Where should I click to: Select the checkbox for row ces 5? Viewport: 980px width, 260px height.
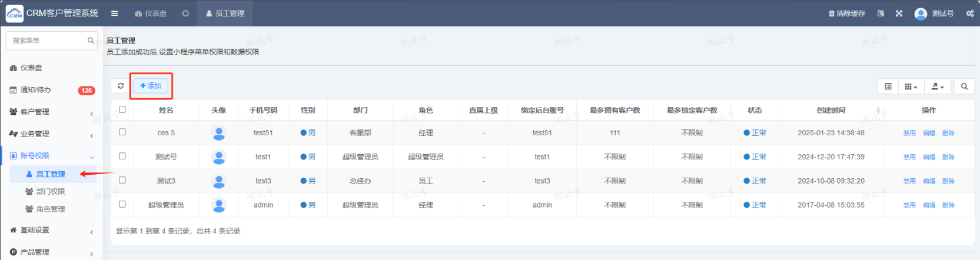click(x=122, y=132)
